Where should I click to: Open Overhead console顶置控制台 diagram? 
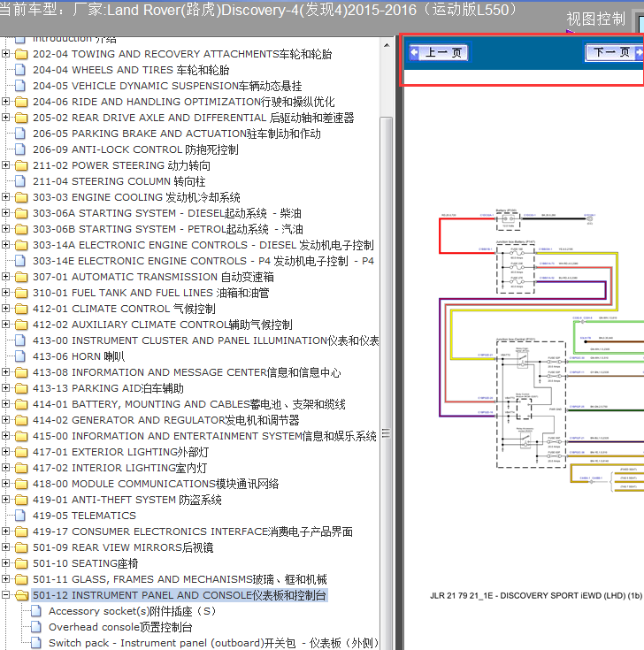click(120, 627)
